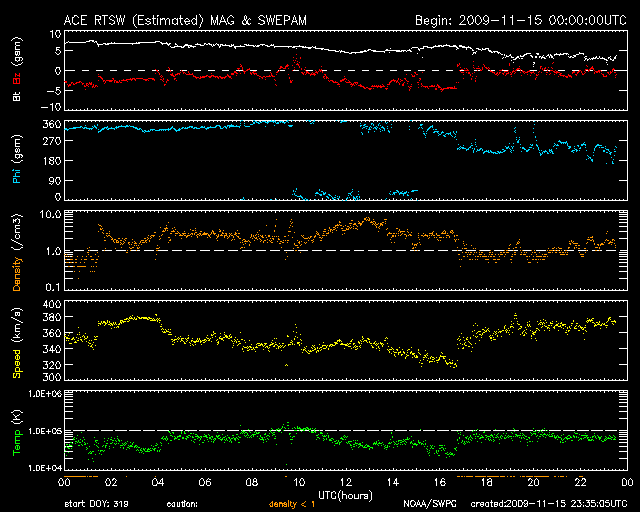This screenshot has height=512, width=640.
Task: Click the '08' hour tick label
Action: [x=252, y=483]
